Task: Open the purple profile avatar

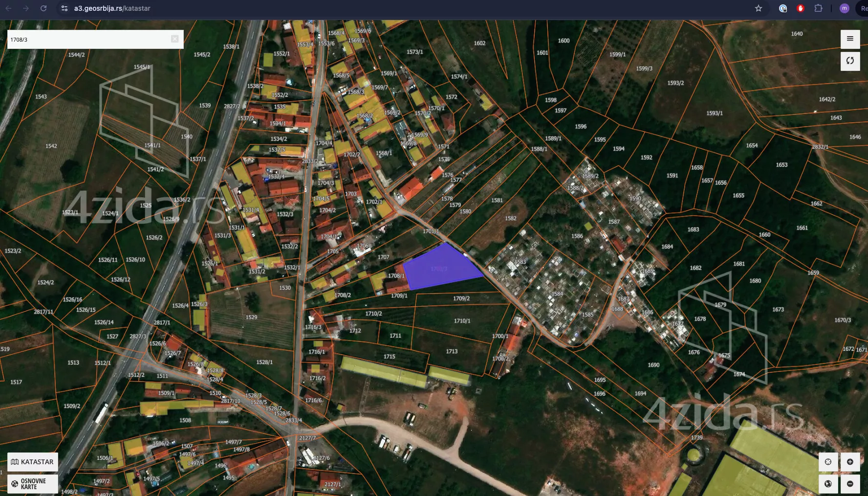Action: (x=844, y=8)
